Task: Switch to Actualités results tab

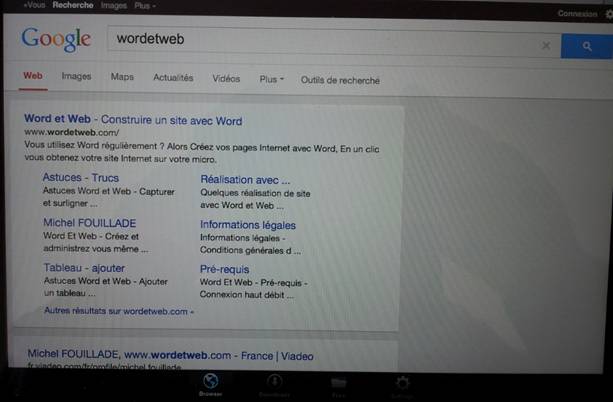Action: point(173,77)
